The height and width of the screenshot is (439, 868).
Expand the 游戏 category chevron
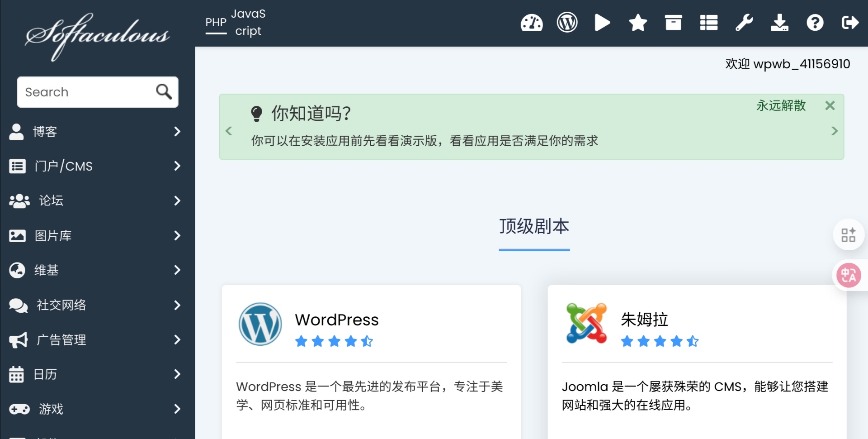point(177,409)
